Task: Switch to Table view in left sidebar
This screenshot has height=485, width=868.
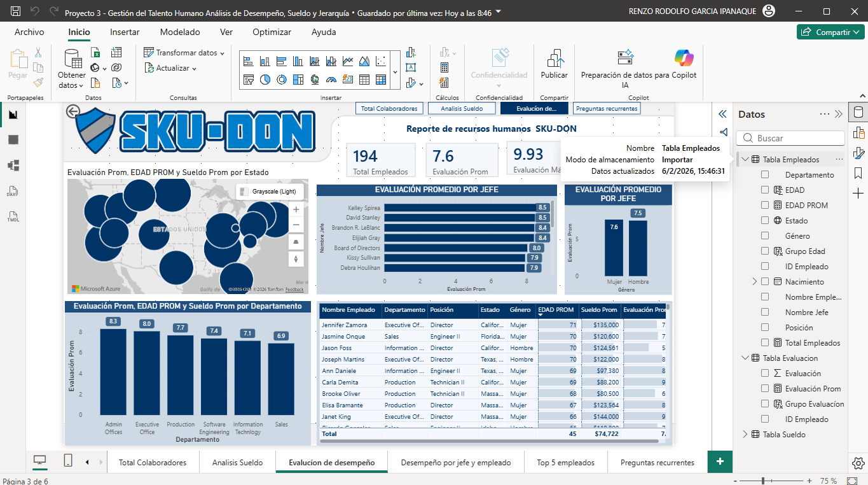Action: point(13,140)
